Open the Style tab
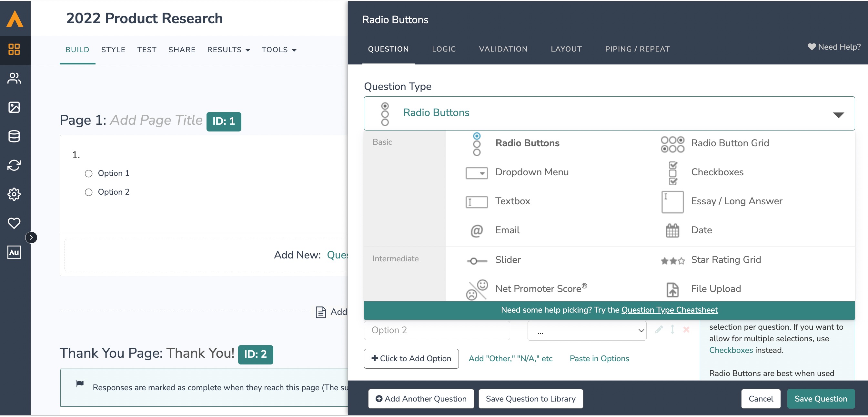Viewport: 868px width, 417px height. (x=113, y=50)
